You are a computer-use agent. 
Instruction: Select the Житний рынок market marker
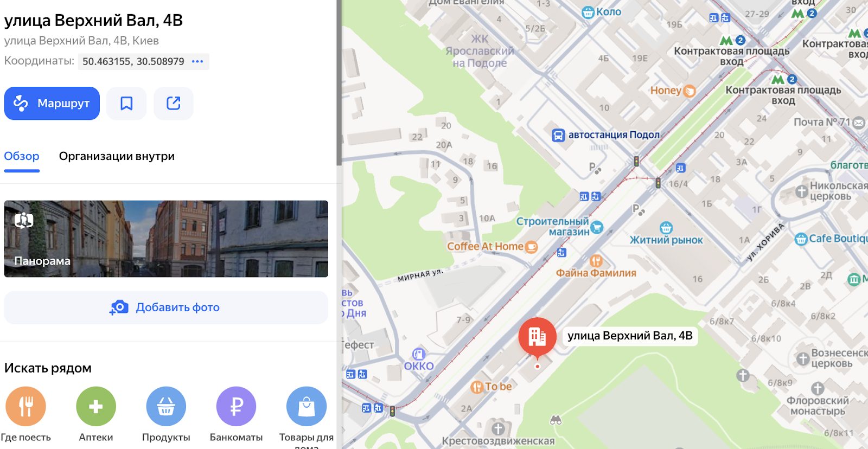[666, 228]
